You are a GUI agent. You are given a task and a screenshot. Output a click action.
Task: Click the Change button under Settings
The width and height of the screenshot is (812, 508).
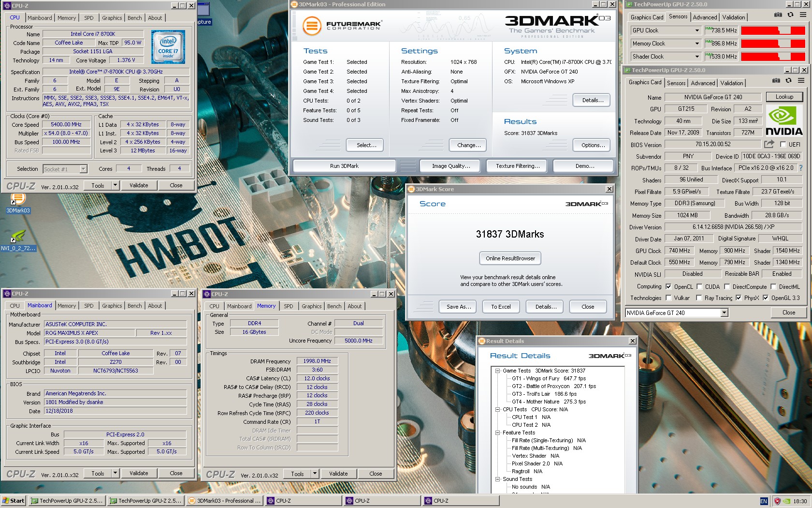click(x=468, y=145)
